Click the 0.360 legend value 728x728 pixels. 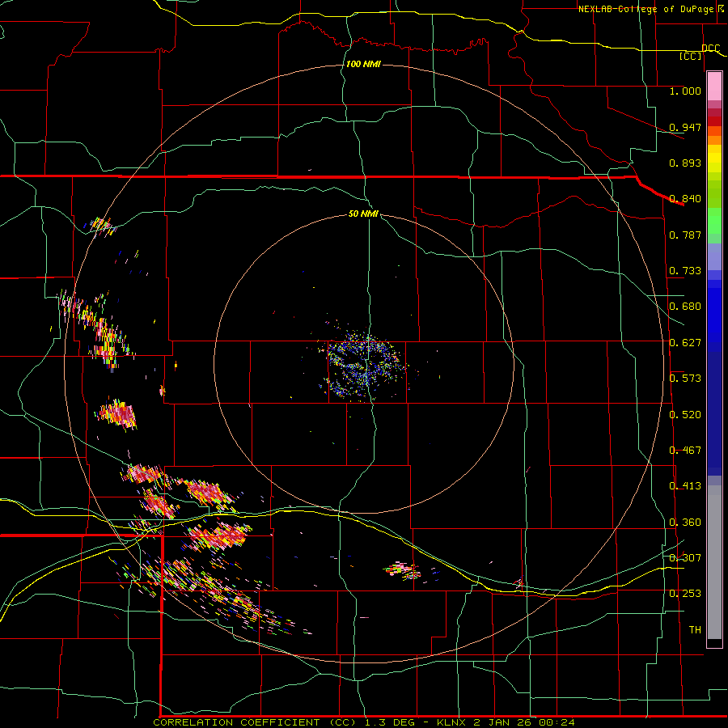click(685, 523)
